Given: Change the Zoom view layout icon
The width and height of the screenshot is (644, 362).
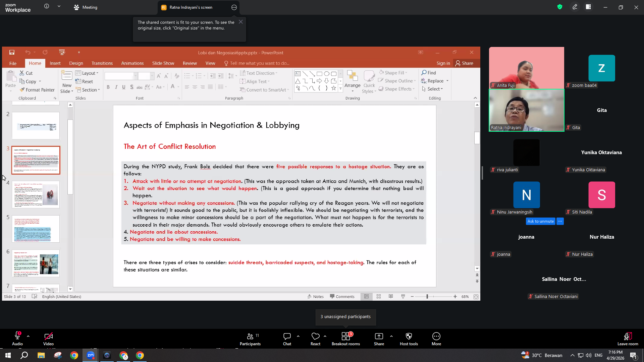Looking at the screenshot, I should point(588,7).
